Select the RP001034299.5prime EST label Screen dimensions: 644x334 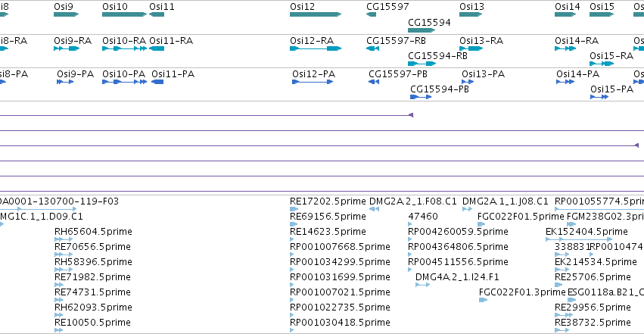pos(340,262)
